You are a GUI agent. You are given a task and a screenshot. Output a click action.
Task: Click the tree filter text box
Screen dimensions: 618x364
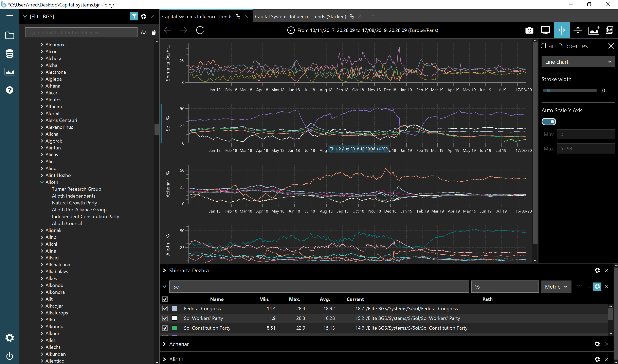(81, 32)
